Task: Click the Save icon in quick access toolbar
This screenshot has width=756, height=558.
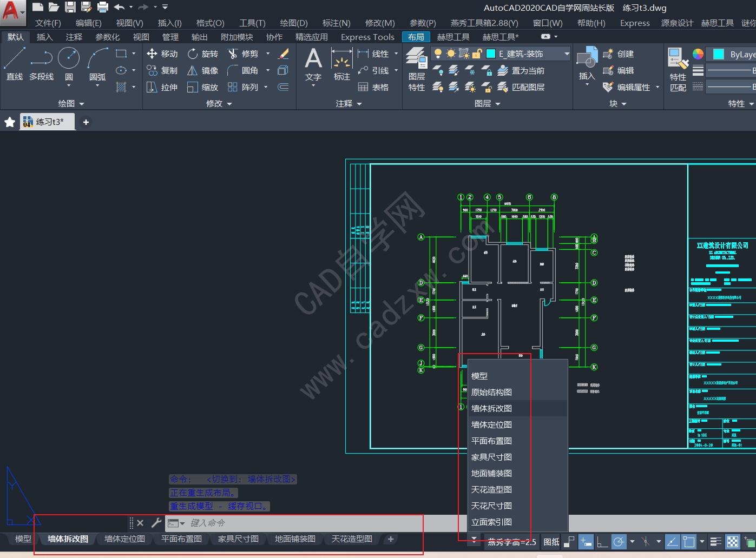Action: click(70, 7)
